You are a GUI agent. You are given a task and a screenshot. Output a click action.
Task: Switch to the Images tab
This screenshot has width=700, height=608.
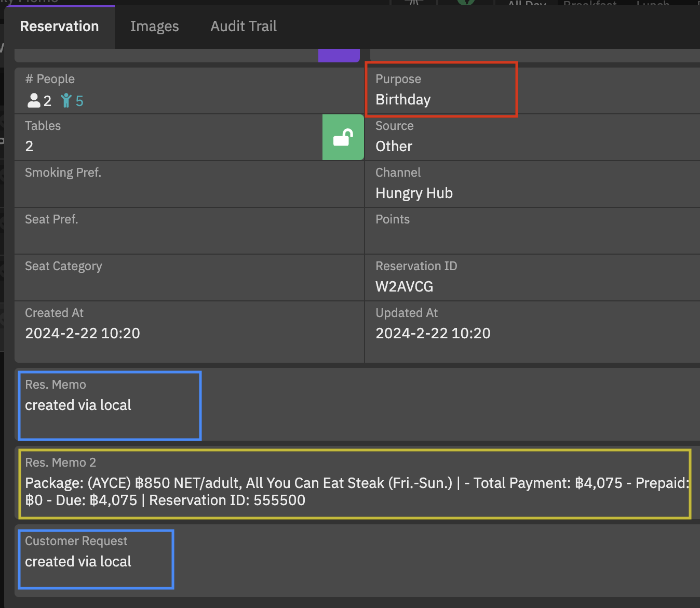point(154,27)
